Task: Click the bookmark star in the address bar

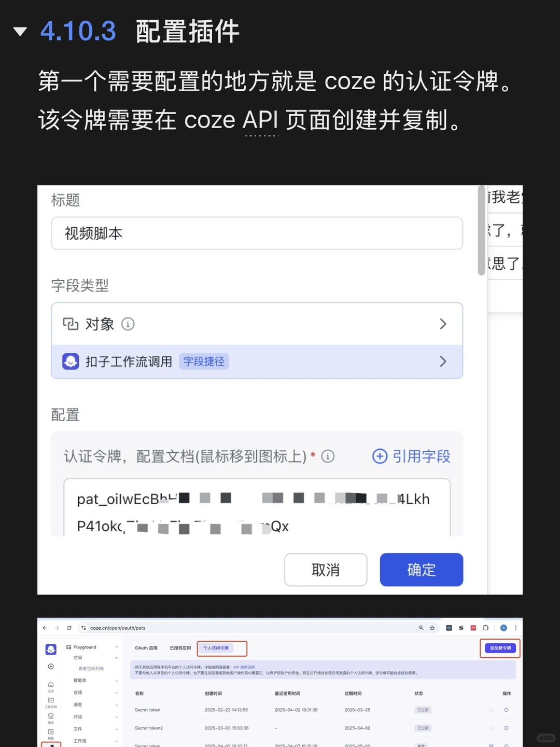Action: coord(432,628)
